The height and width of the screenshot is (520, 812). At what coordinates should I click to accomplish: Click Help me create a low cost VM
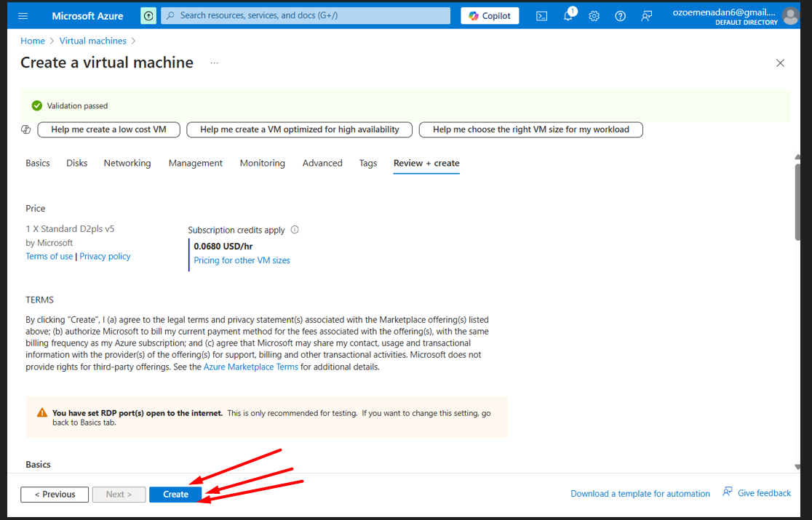click(108, 129)
